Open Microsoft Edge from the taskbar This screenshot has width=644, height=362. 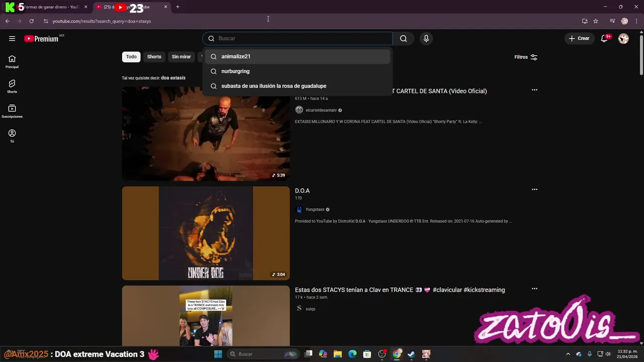point(352,354)
